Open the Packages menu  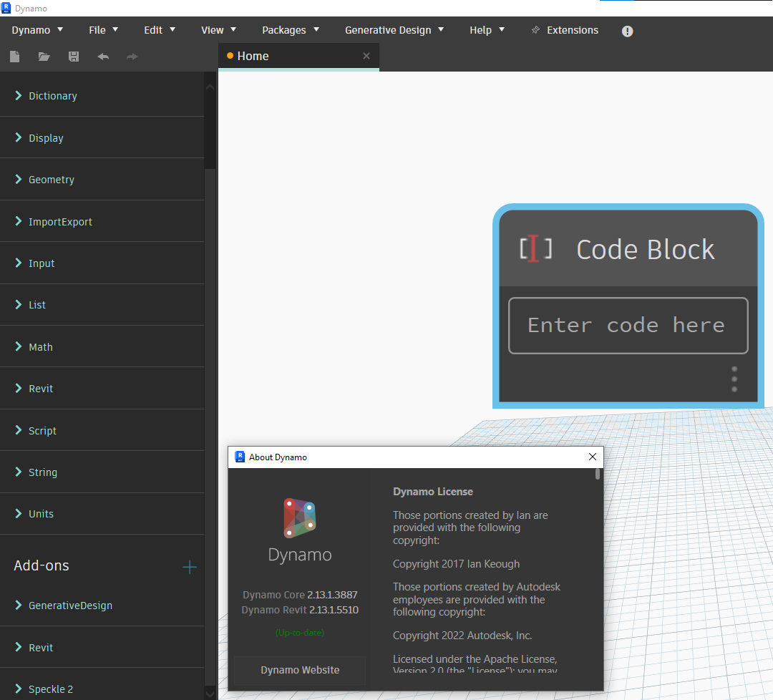[x=291, y=30]
